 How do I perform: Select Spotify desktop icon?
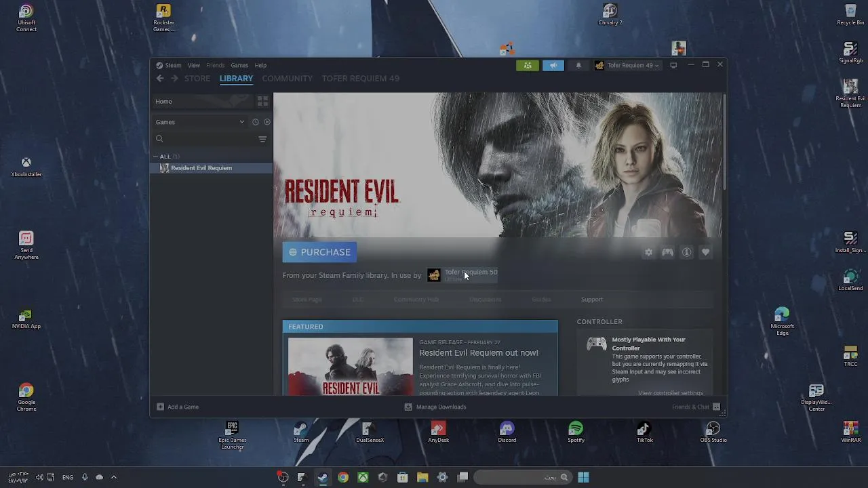pyautogui.click(x=576, y=432)
